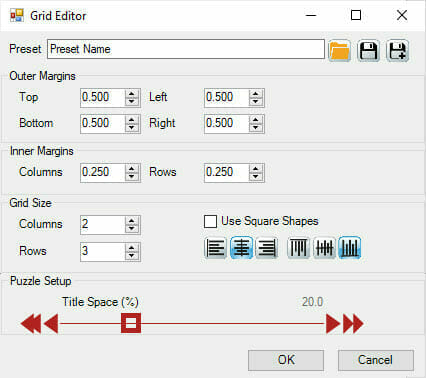The image size is (426, 378).
Task: Select the align right icon
Action: click(x=267, y=248)
